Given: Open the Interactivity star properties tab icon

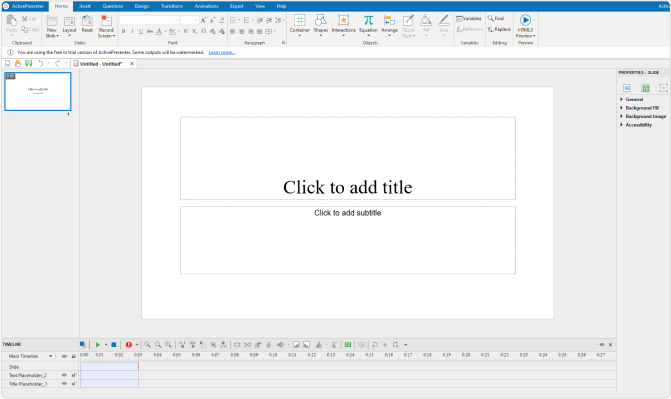Looking at the screenshot, I should point(663,88).
